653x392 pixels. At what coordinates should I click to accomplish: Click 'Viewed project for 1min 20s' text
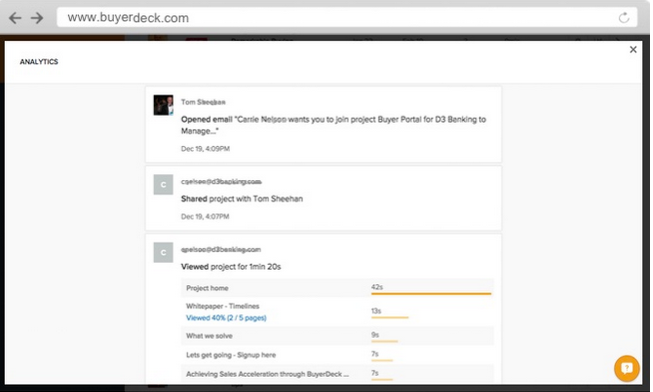pyautogui.click(x=231, y=267)
